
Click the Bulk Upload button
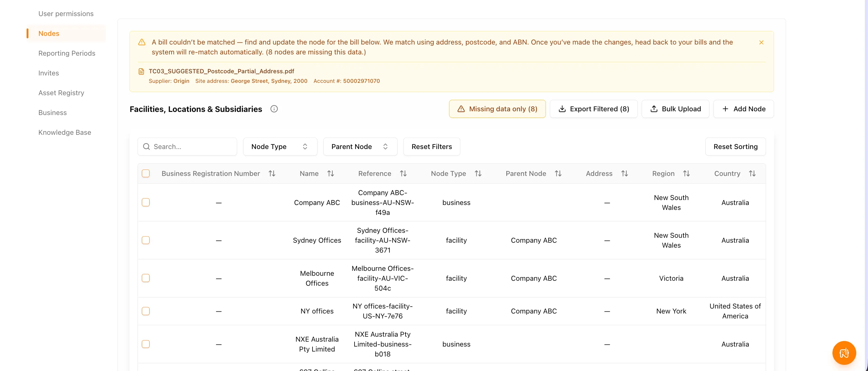675,109
